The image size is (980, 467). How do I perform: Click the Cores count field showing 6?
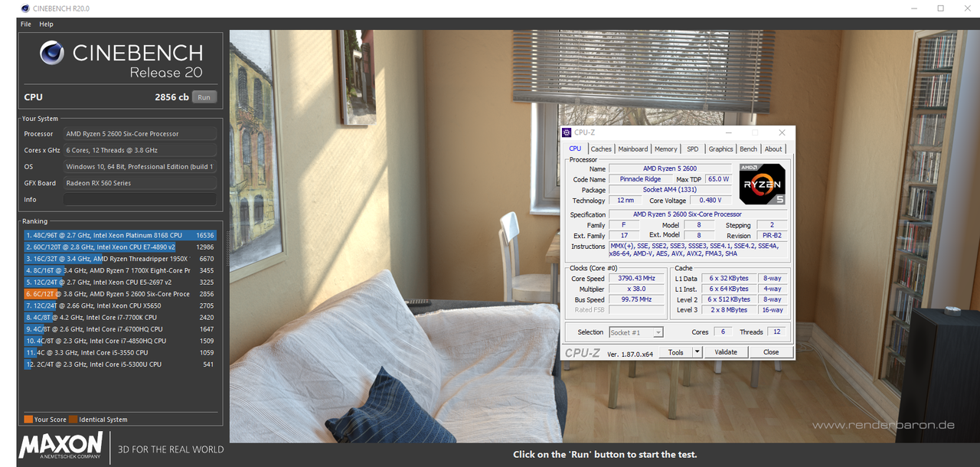point(724,332)
